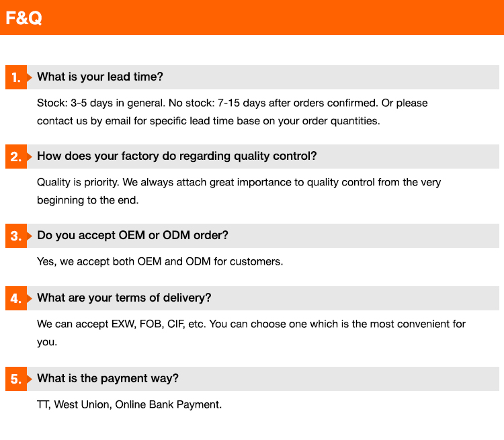Click the orange number 2 badge
504x440 pixels.
(16, 157)
